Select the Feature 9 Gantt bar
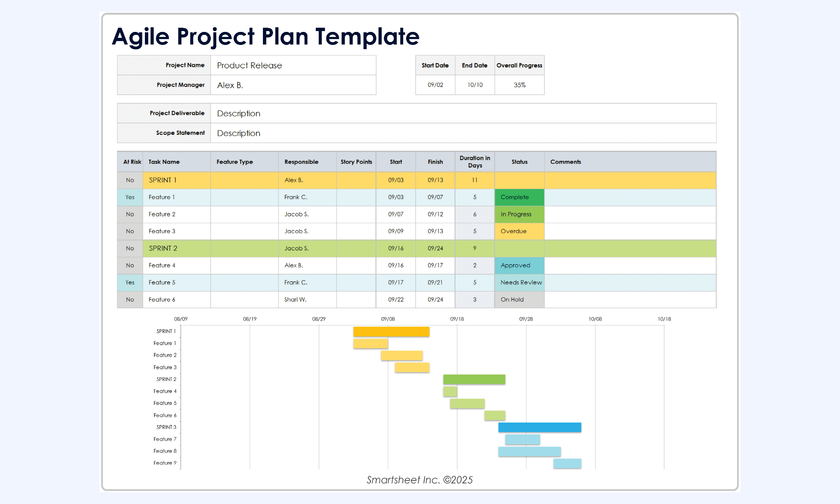The height and width of the screenshot is (504, 840). coord(567,463)
